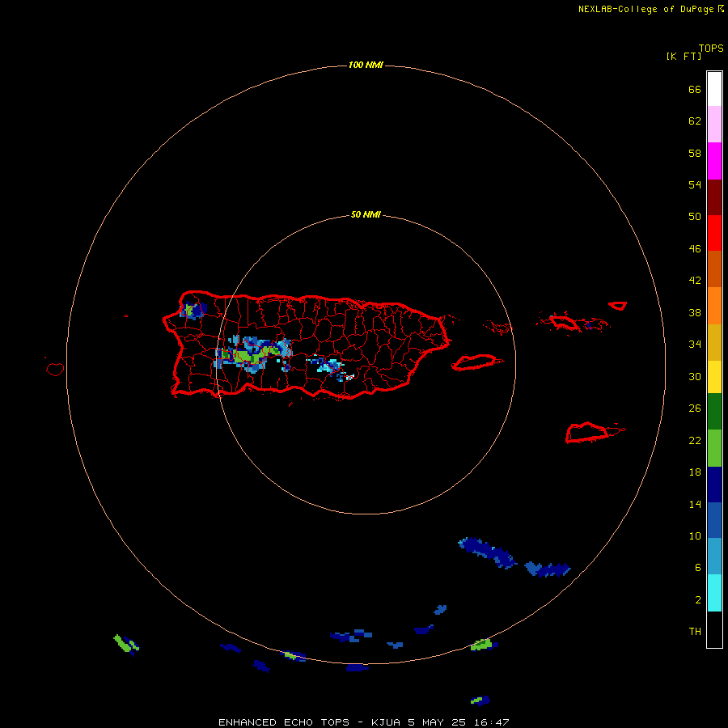
Task: Click the navy blue legend swatch
Action: point(714,485)
